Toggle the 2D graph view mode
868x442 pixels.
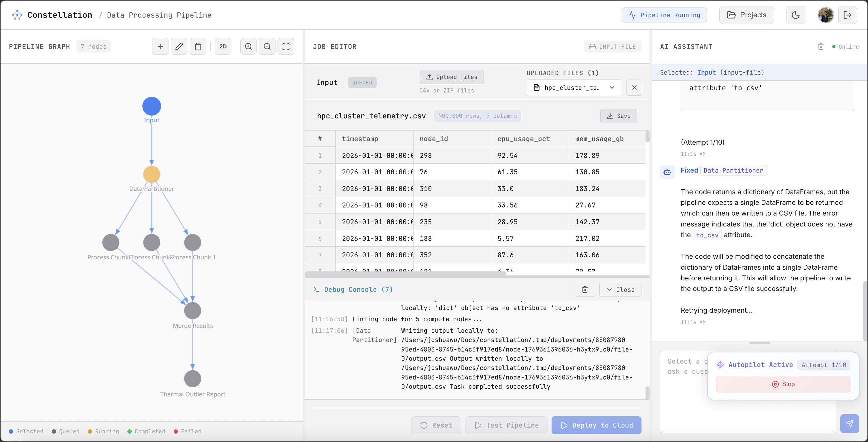click(223, 46)
